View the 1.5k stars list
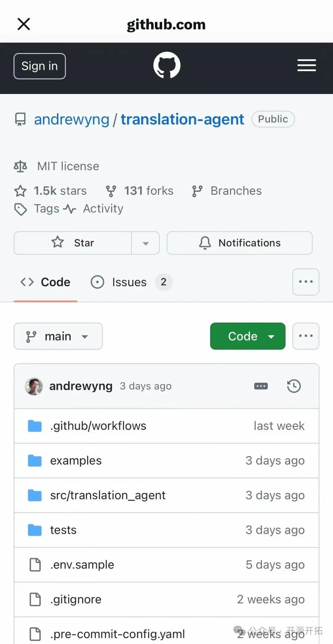Viewport: 333px width, 644px height. (x=60, y=191)
